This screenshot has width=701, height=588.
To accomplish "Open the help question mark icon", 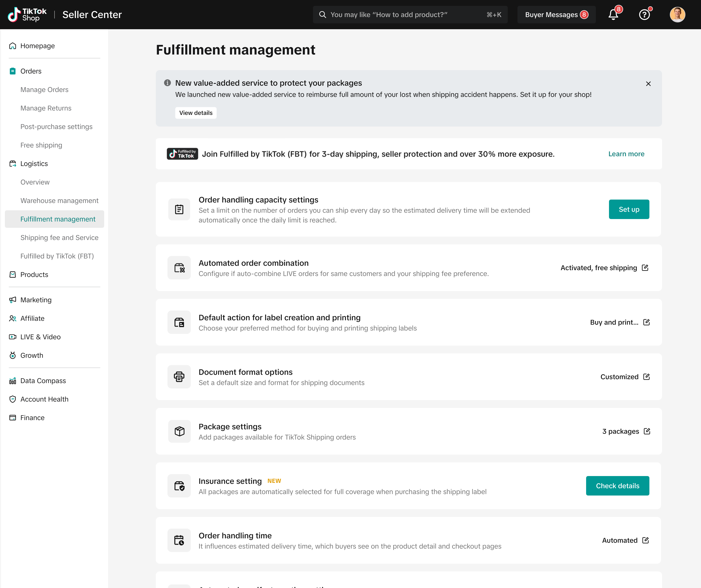I will (644, 15).
